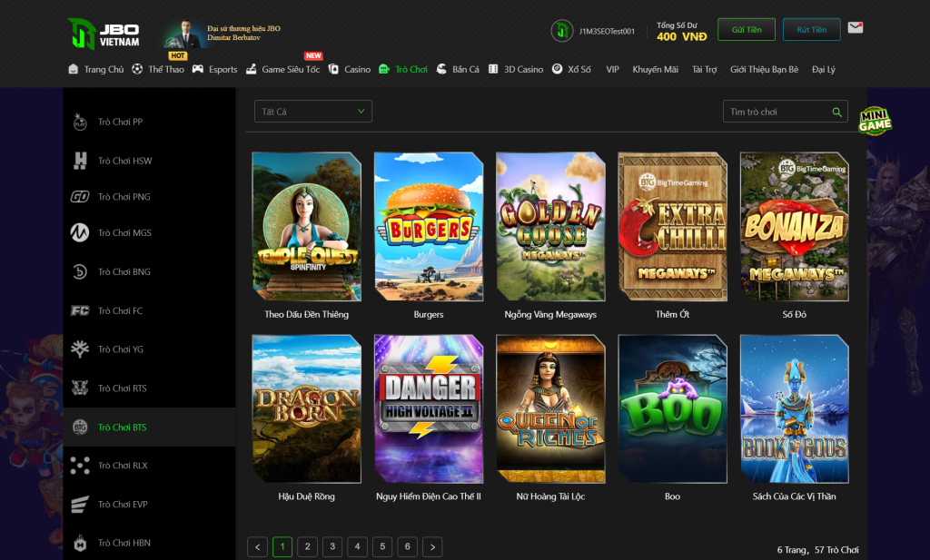Screen dimensions: 930x560
Task: Click the previous page arrow
Action: pyautogui.click(x=257, y=546)
